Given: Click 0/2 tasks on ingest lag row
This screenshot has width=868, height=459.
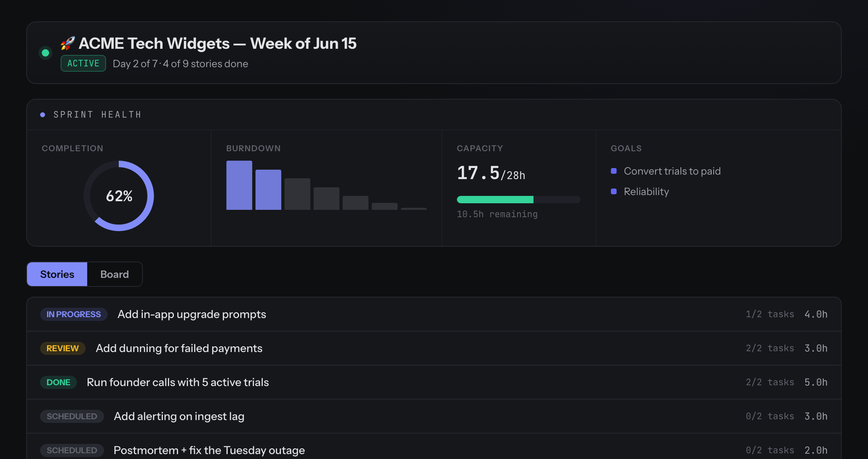Looking at the screenshot, I should coord(770,416).
